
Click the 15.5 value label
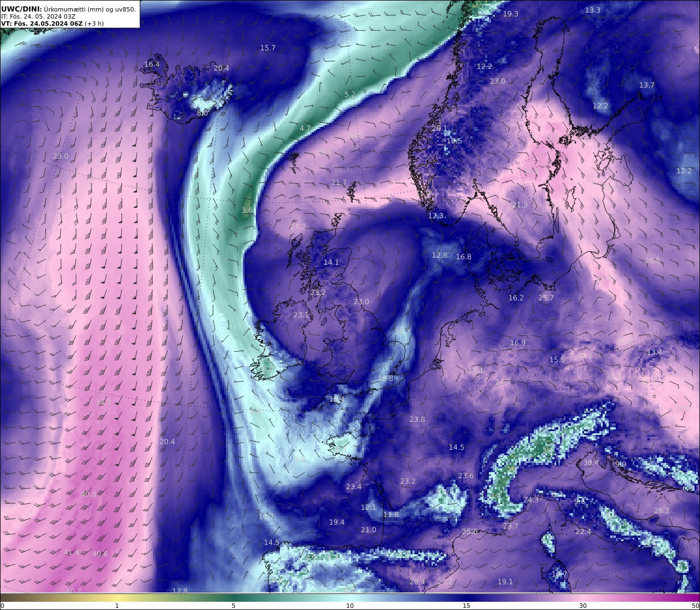[x=557, y=359]
